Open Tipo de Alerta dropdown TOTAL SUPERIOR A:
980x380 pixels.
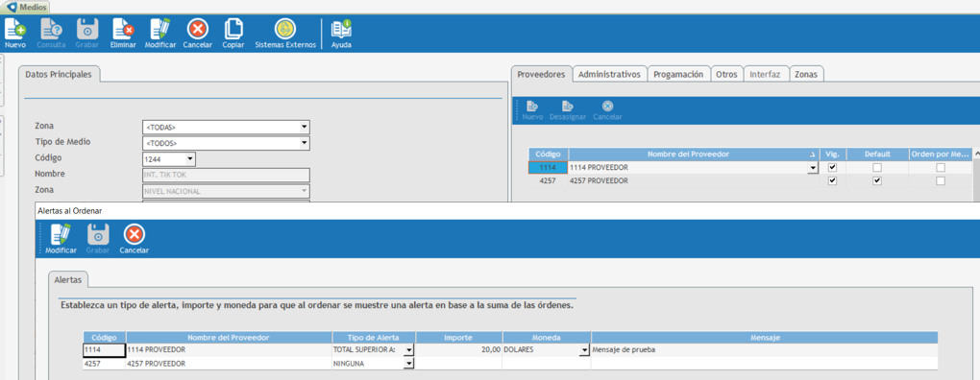click(x=408, y=350)
